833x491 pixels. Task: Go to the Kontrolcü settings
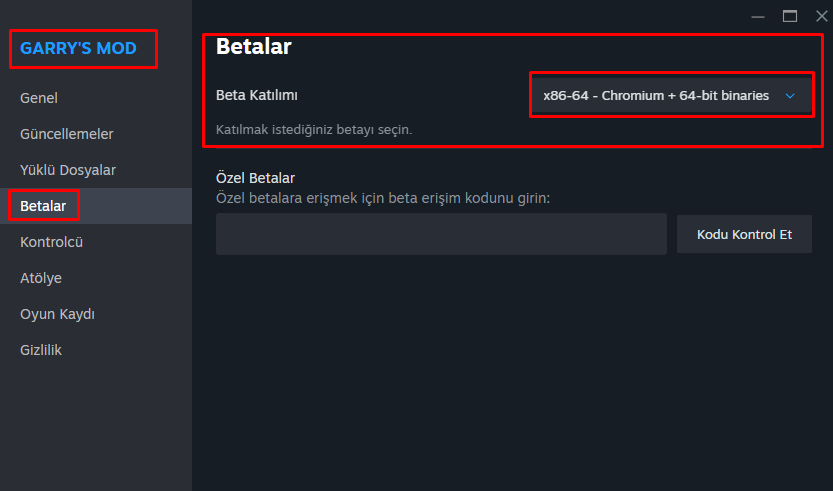coord(51,242)
